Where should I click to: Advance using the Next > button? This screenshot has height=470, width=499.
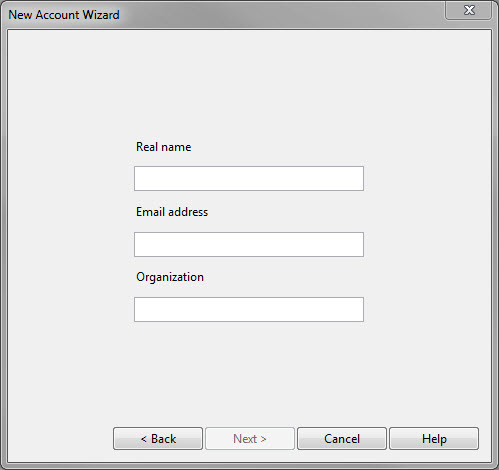coord(250,439)
